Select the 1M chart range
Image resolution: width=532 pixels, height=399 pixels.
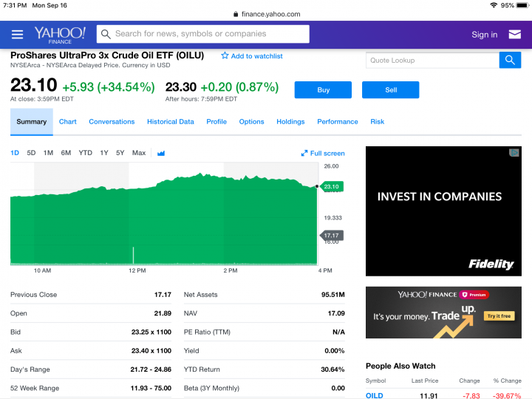pos(48,153)
